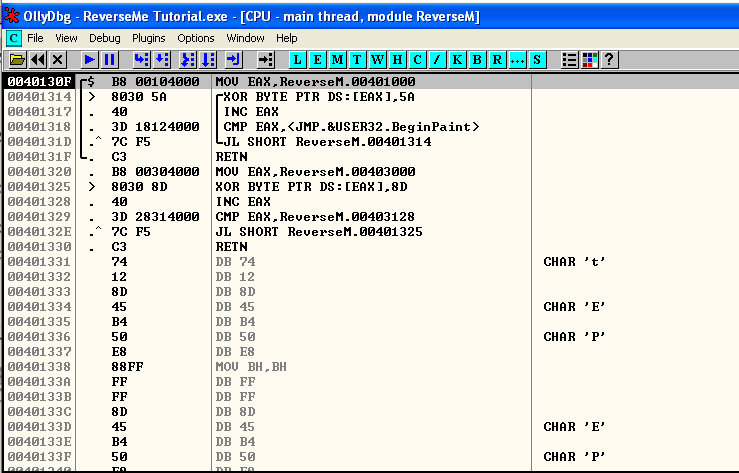The image size is (739, 473).
Task: Open file with the folder toolbar icon
Action: coord(17,60)
